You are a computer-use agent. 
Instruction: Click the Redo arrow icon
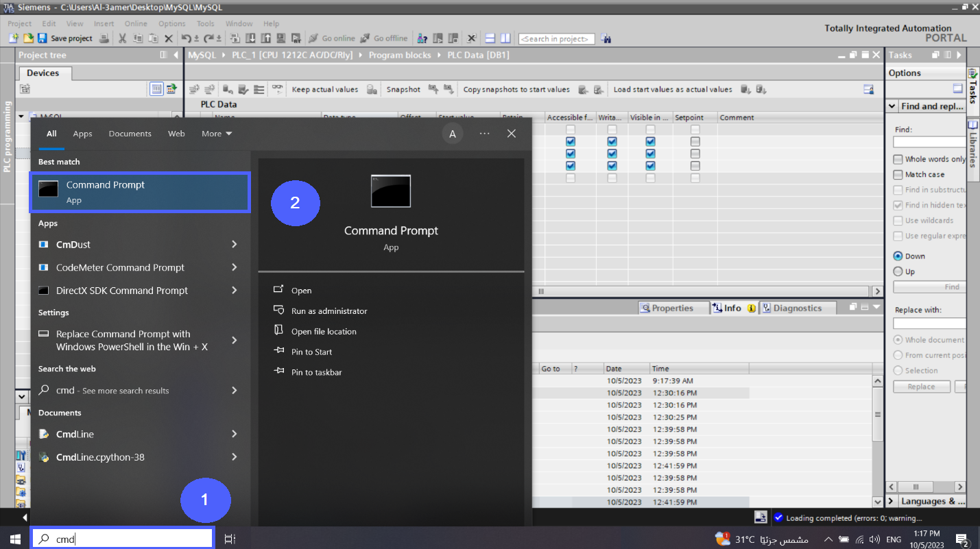tap(208, 38)
